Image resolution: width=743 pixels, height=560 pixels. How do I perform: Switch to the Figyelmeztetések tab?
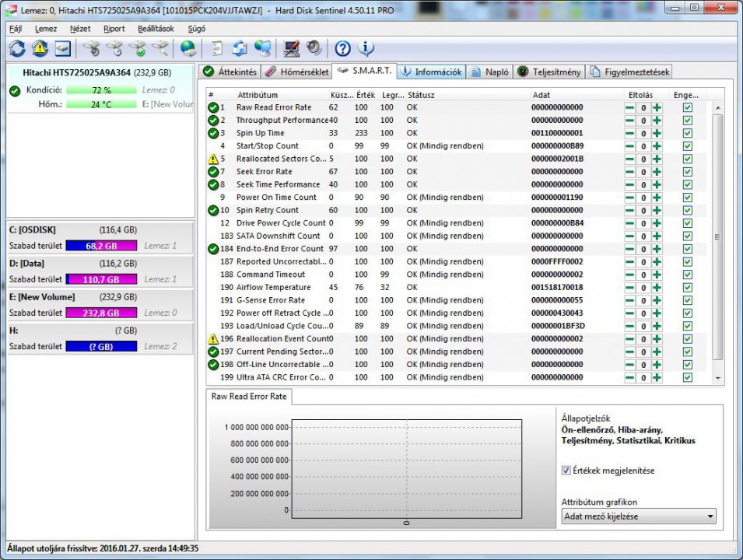629,72
